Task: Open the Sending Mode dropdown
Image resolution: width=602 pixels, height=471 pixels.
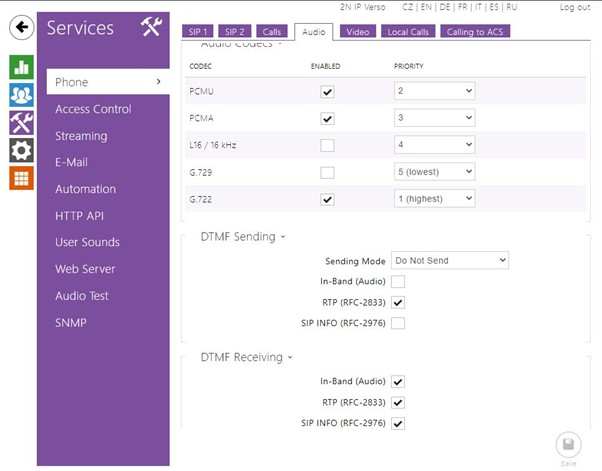Action: point(450,261)
